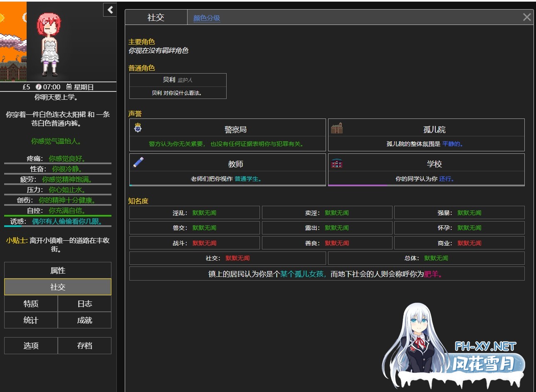Click the calendar icon beside 星期日
Screen dimensions: 536x392
tap(69, 87)
